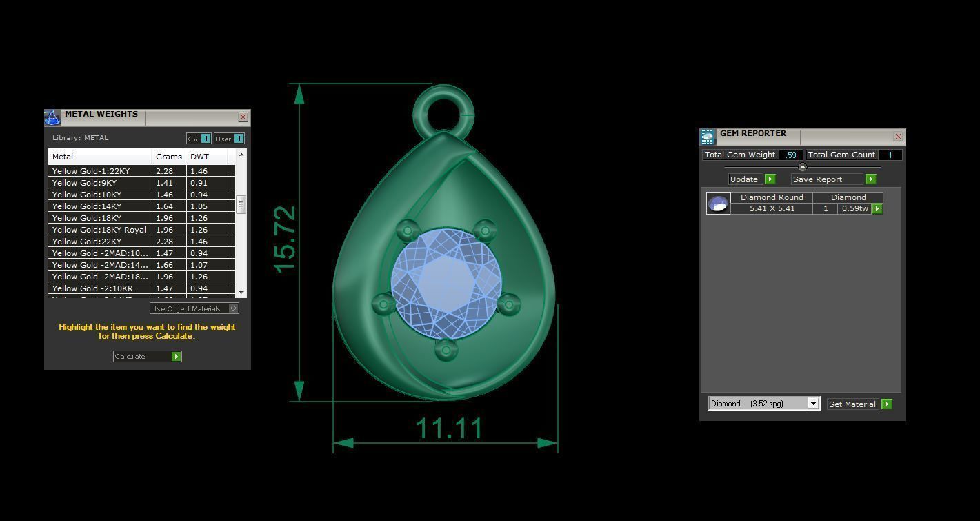Click the Grams column header
This screenshot has width=980, height=521.
click(169, 157)
